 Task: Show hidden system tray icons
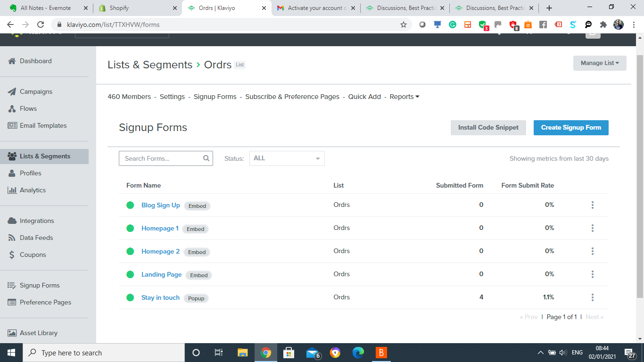[540, 353]
